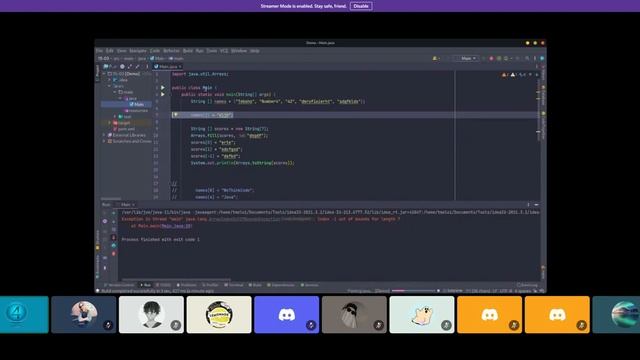This screenshot has height=360, width=640.
Task: Click the indexing progress bar in status bar
Action: tap(413, 291)
